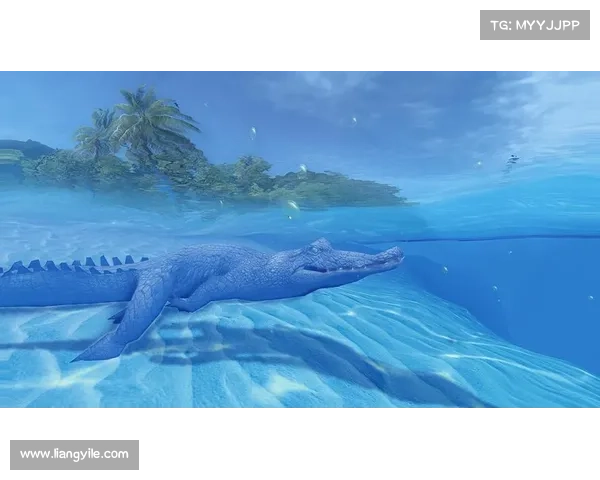This screenshot has height=480, width=600.
Task: Click the tall palm tree on the island
Action: [x=150, y=120]
